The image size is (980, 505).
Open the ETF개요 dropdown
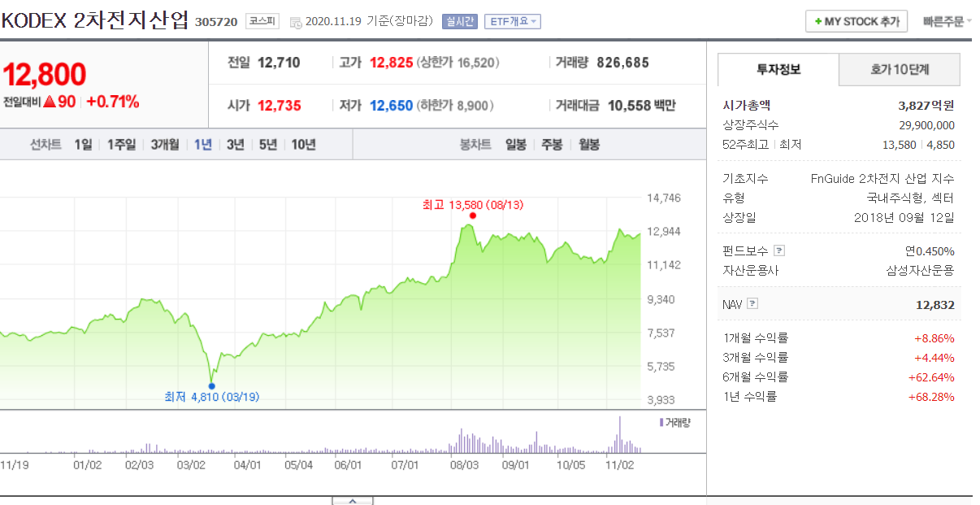pos(513,22)
